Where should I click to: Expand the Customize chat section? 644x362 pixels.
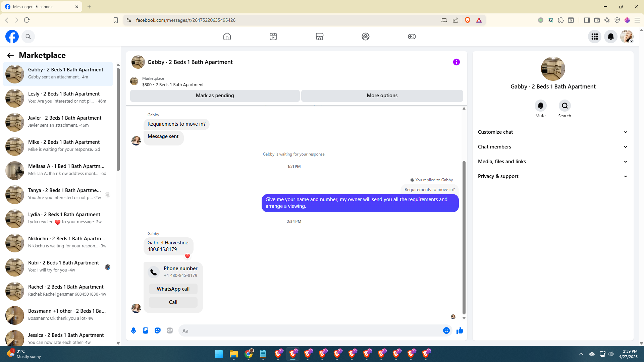(553, 132)
